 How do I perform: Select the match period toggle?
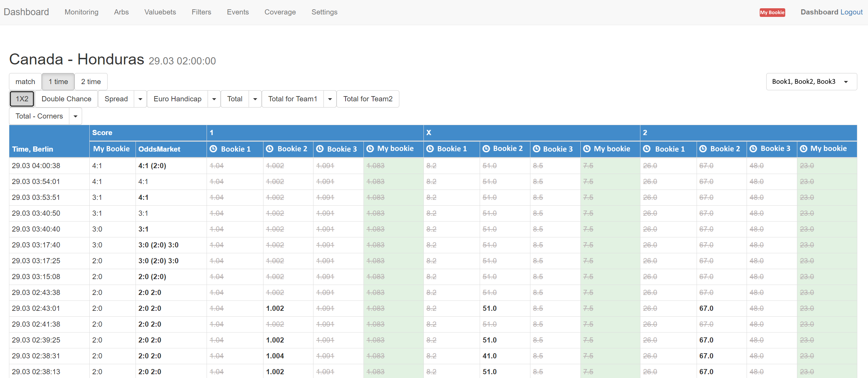coord(25,82)
